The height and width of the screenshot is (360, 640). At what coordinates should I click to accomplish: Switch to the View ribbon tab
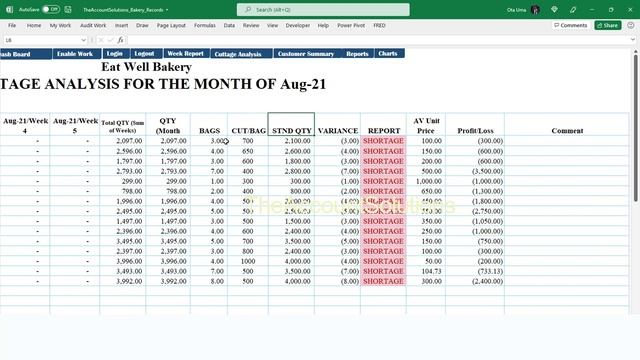click(272, 25)
